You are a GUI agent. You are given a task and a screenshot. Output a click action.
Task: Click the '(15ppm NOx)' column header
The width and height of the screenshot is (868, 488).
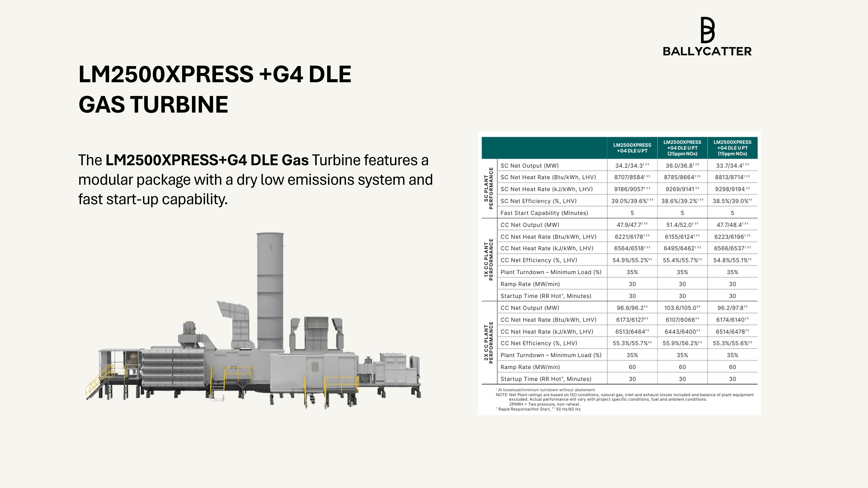pyautogui.click(x=732, y=148)
